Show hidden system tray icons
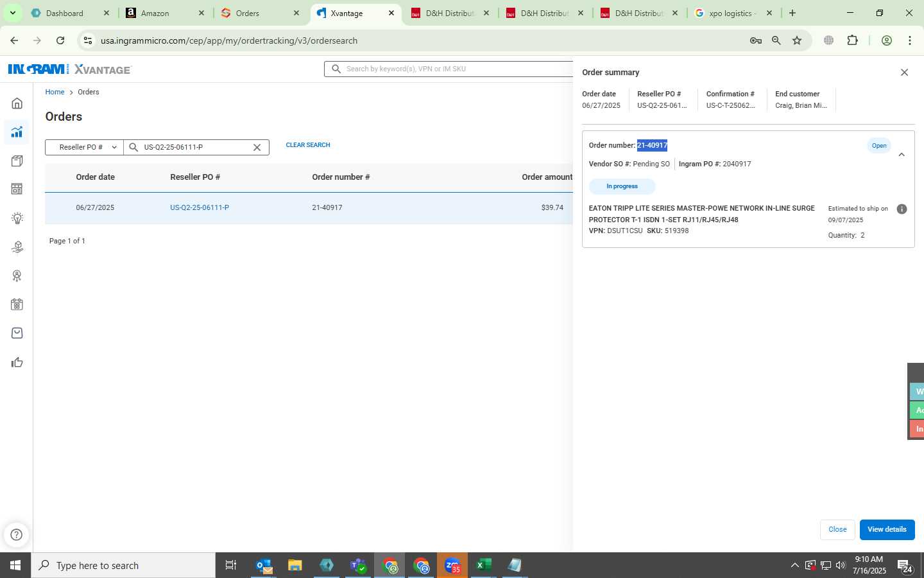Image resolution: width=924 pixels, height=578 pixels. coord(794,566)
